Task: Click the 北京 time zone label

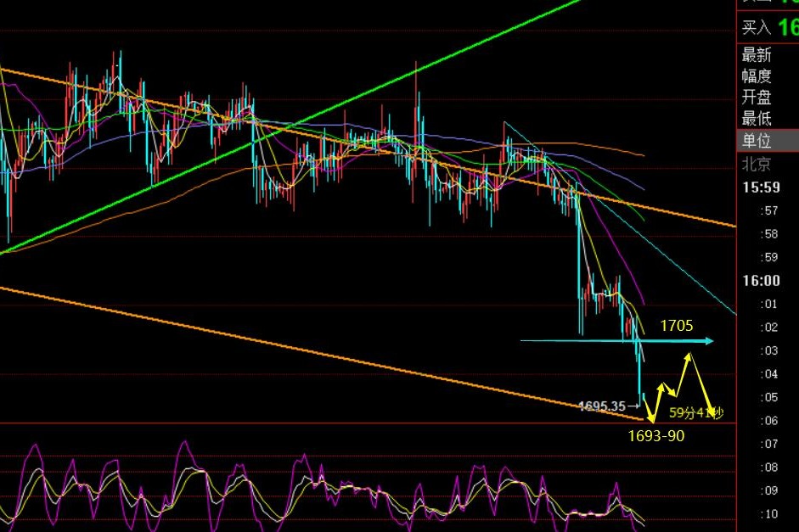Action: click(x=756, y=164)
